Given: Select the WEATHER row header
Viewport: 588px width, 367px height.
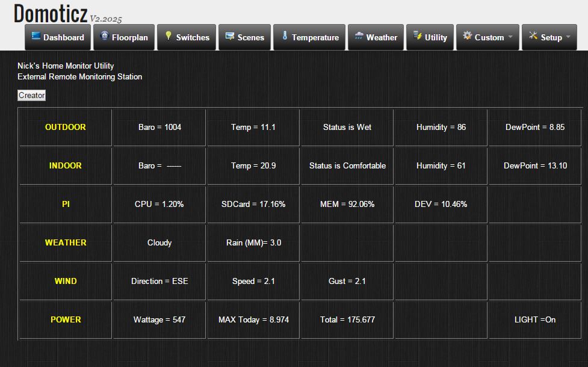Looking at the screenshot, I should tap(66, 242).
